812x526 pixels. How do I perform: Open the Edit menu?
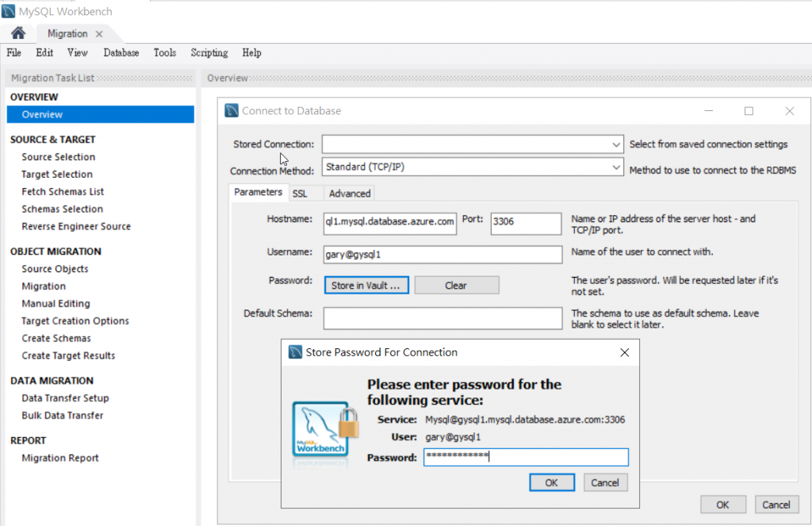click(x=44, y=53)
